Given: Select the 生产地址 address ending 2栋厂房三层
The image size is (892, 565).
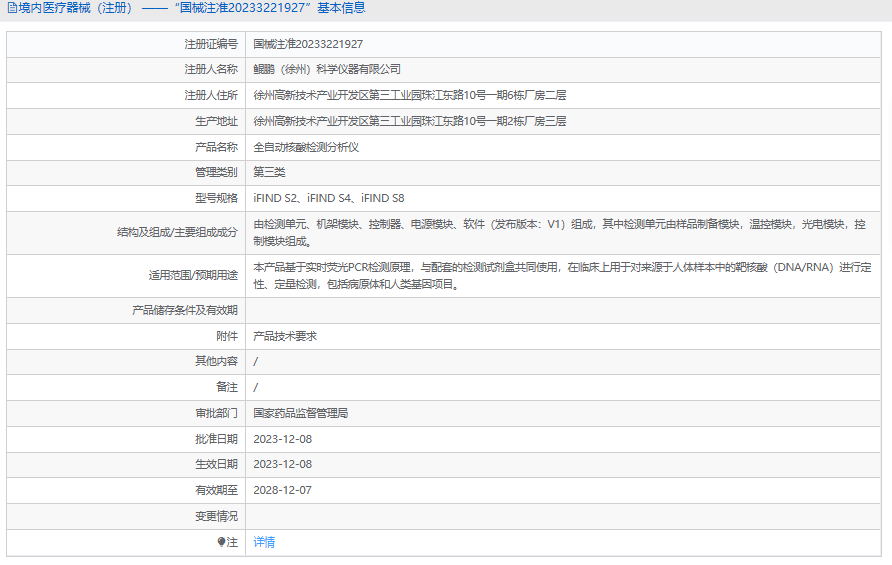Looking at the screenshot, I should pos(410,121).
